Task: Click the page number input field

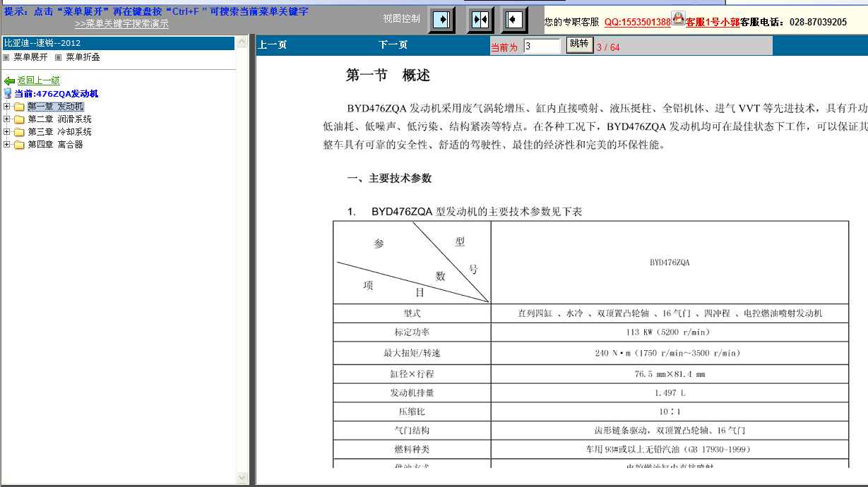Action: tap(542, 46)
